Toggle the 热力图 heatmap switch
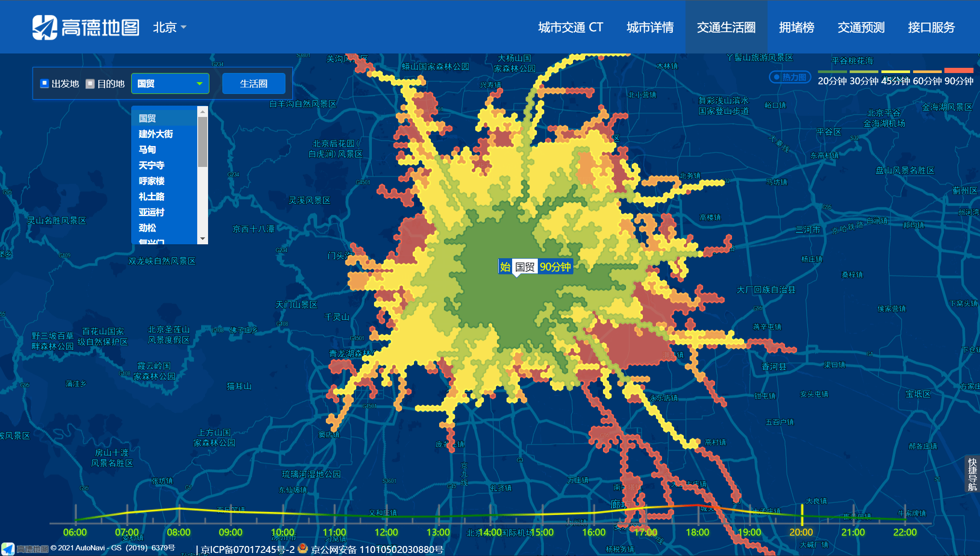The height and width of the screenshot is (556, 980). pyautogui.click(x=790, y=77)
